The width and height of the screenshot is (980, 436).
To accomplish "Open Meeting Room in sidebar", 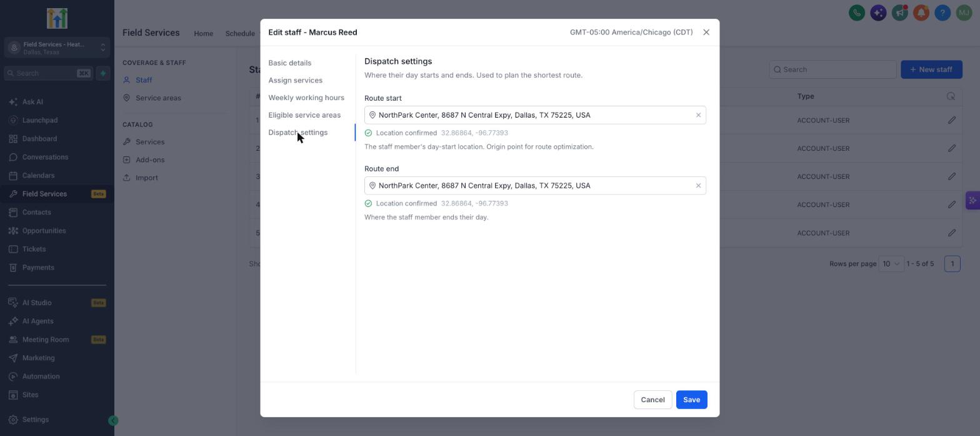I will 57,340.
